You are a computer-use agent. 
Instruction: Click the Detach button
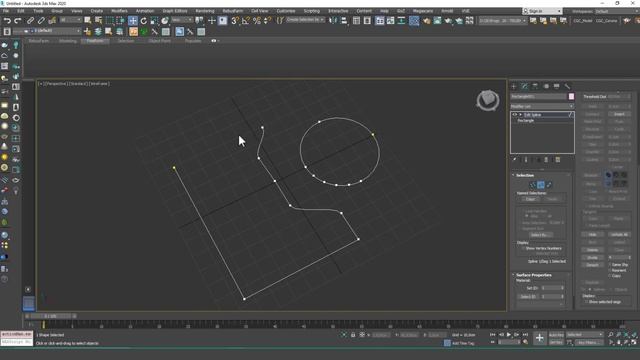(592, 265)
